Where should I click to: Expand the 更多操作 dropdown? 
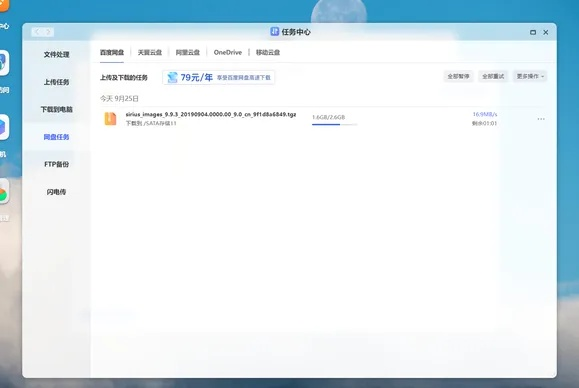[x=530, y=76]
